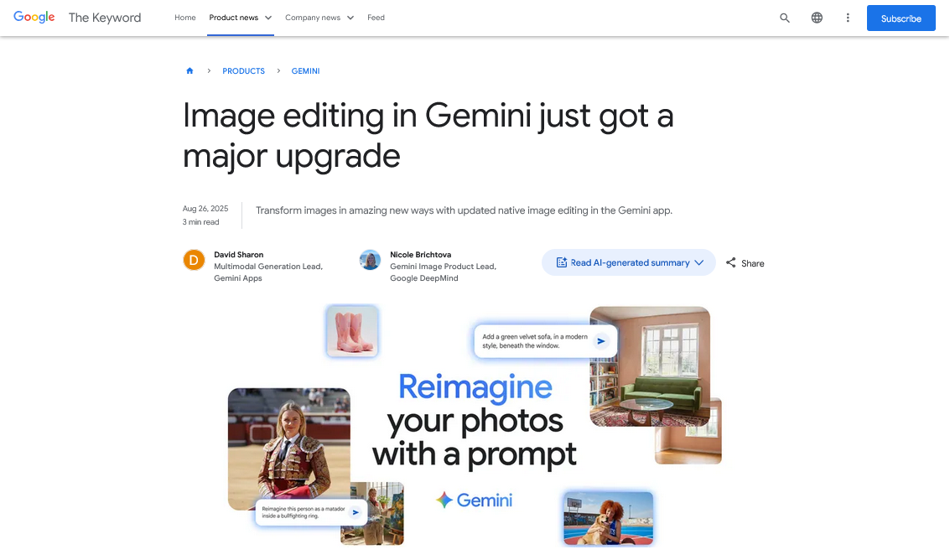Expand the Product news dropdown

(x=241, y=18)
